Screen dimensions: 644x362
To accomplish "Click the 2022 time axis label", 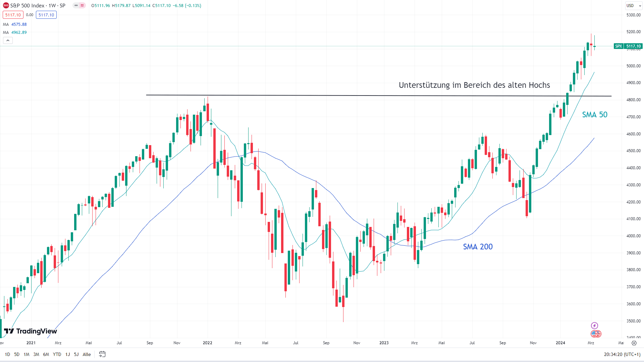I will (x=208, y=343).
